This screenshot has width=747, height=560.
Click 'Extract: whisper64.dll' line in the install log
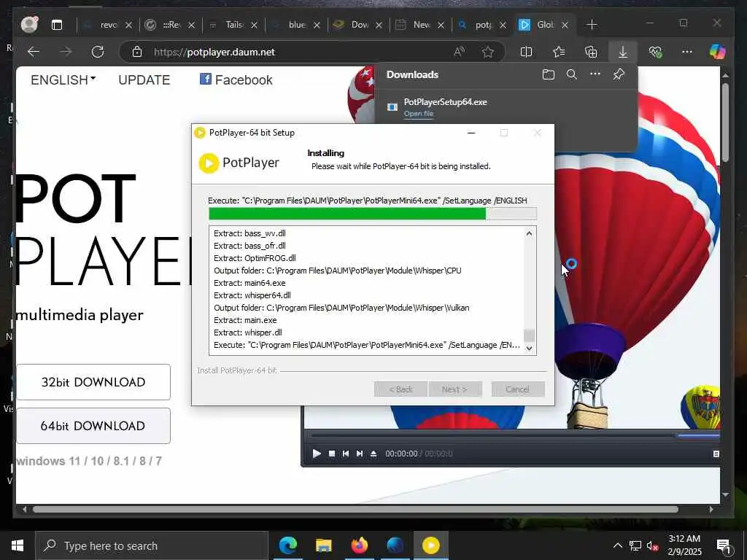(252, 295)
